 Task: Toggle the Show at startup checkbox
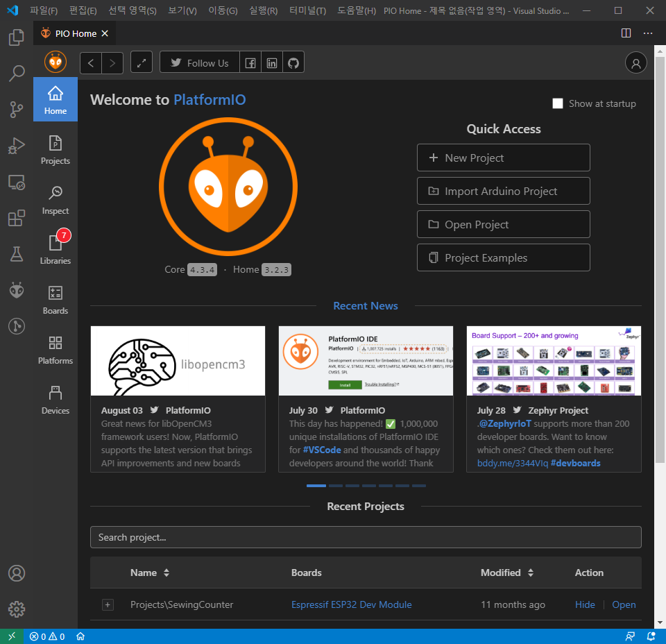click(x=557, y=103)
